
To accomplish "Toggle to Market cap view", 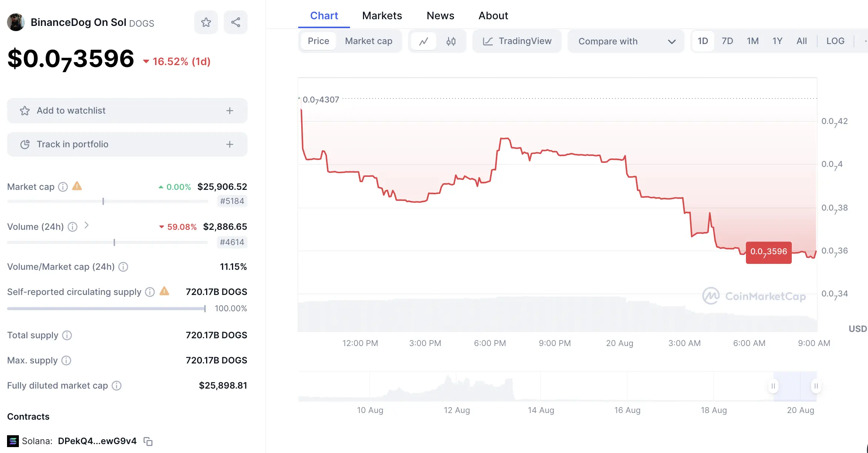I will (x=368, y=41).
